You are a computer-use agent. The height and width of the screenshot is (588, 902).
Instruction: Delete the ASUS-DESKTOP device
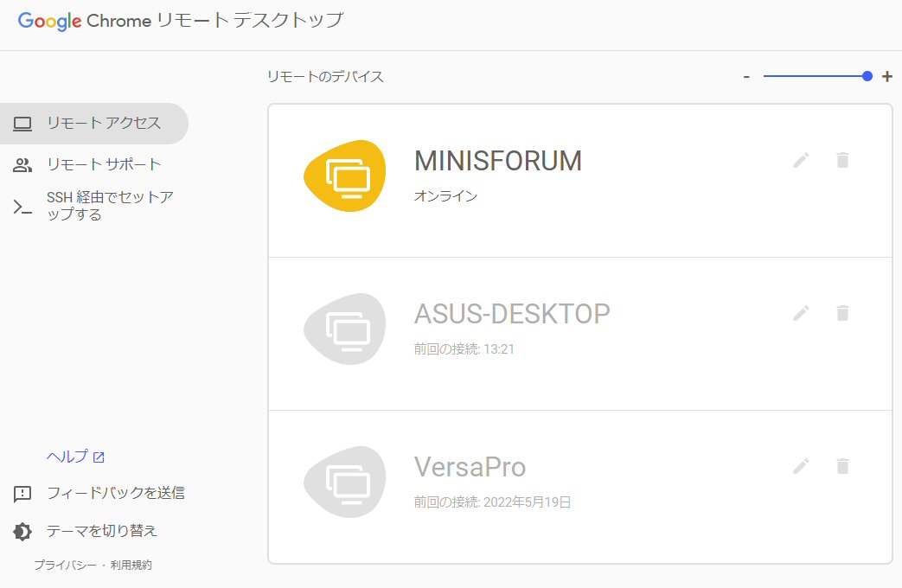(x=842, y=313)
